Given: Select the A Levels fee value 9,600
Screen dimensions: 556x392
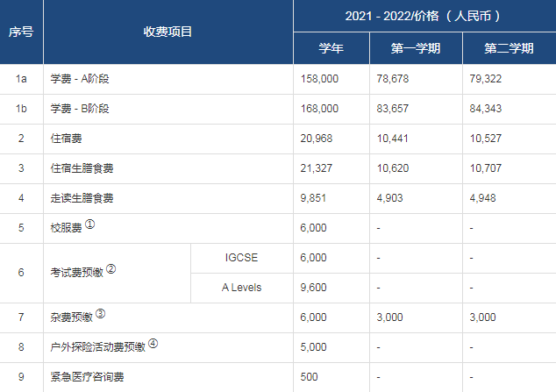Looking at the screenshot, I should pyautogui.click(x=313, y=287).
